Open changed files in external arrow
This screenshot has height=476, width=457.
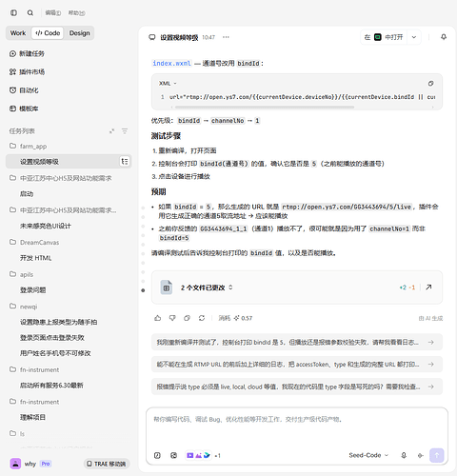tap(428, 288)
